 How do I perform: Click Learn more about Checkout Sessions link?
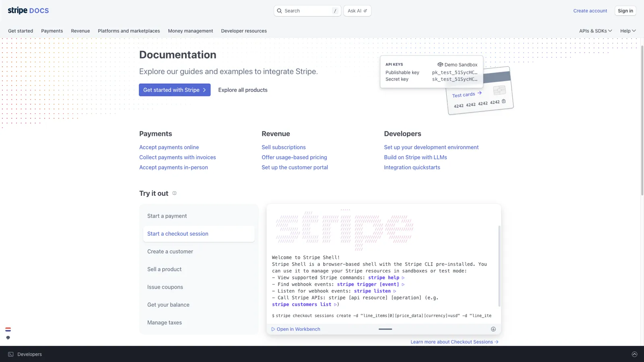454,342
